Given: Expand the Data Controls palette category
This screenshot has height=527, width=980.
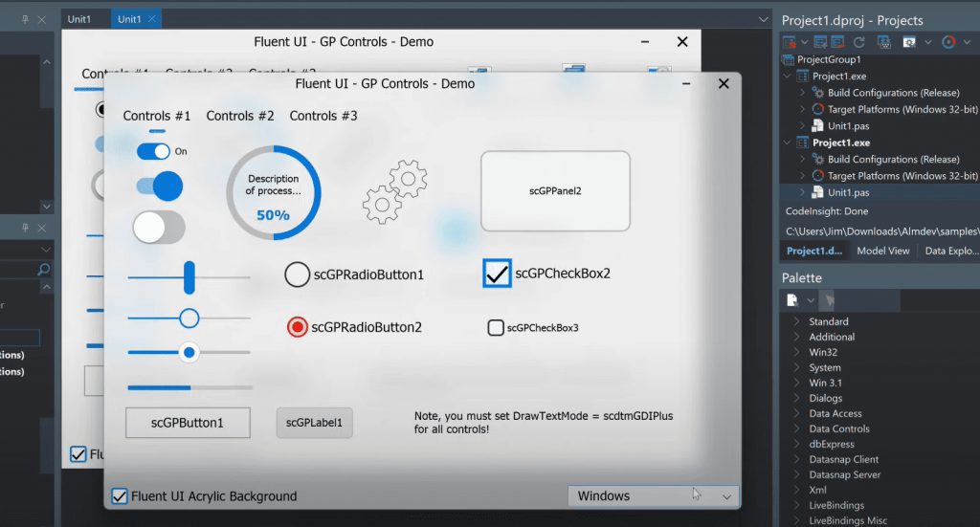Looking at the screenshot, I should (x=796, y=428).
